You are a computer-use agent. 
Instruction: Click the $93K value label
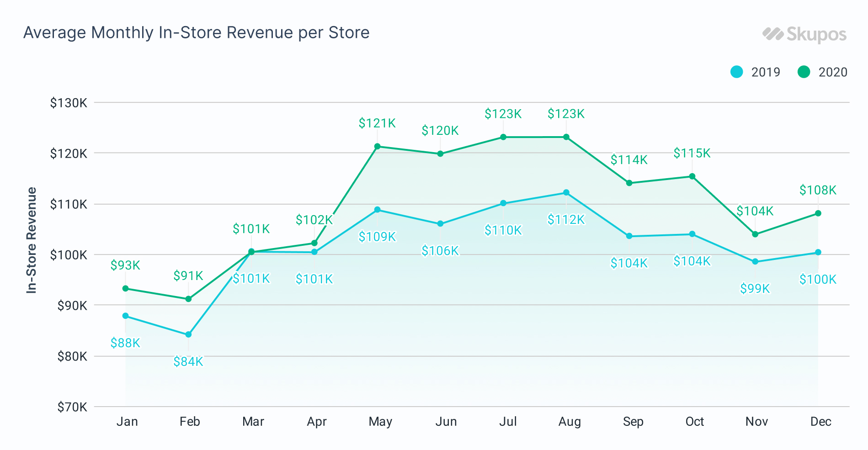[125, 265]
